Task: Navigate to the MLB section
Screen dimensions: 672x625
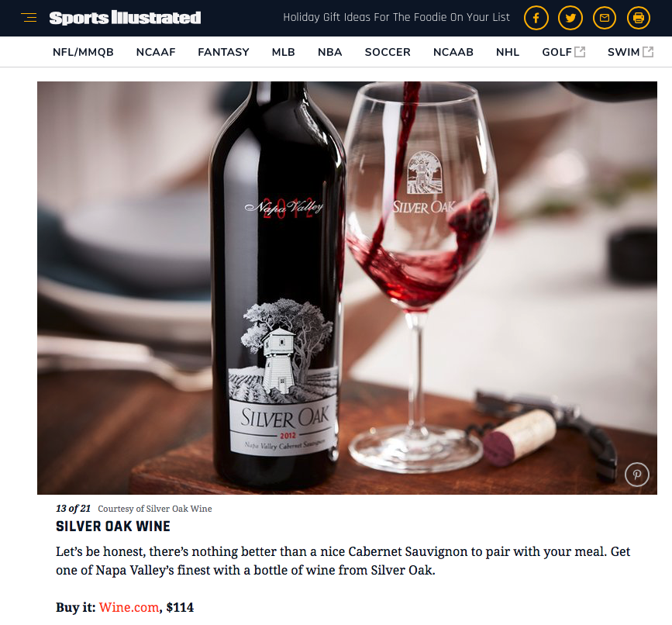Action: pyautogui.click(x=283, y=52)
